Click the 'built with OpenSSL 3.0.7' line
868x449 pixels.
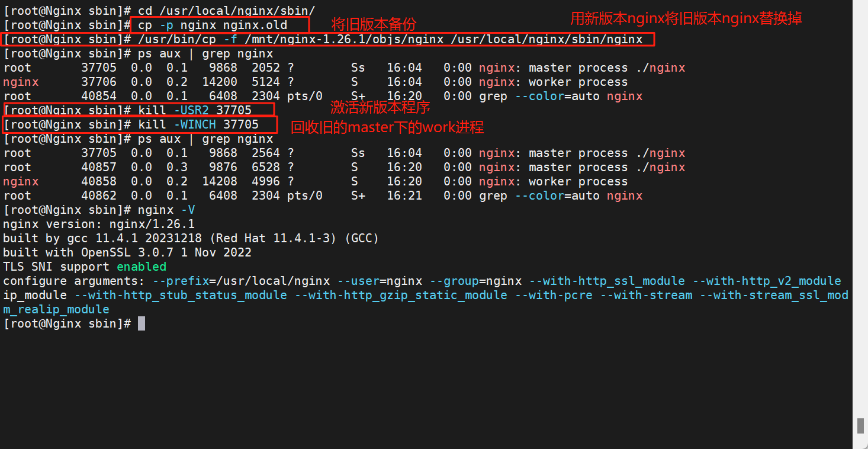pyautogui.click(x=127, y=252)
